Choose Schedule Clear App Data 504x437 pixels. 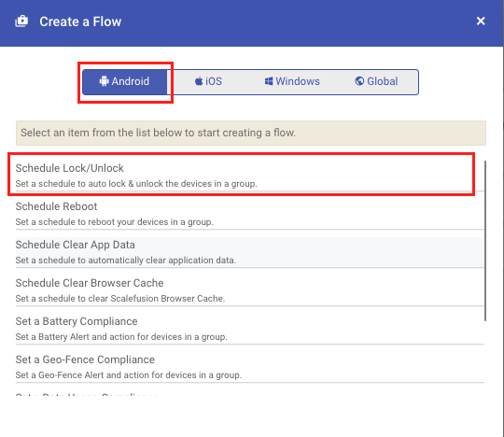250,252
